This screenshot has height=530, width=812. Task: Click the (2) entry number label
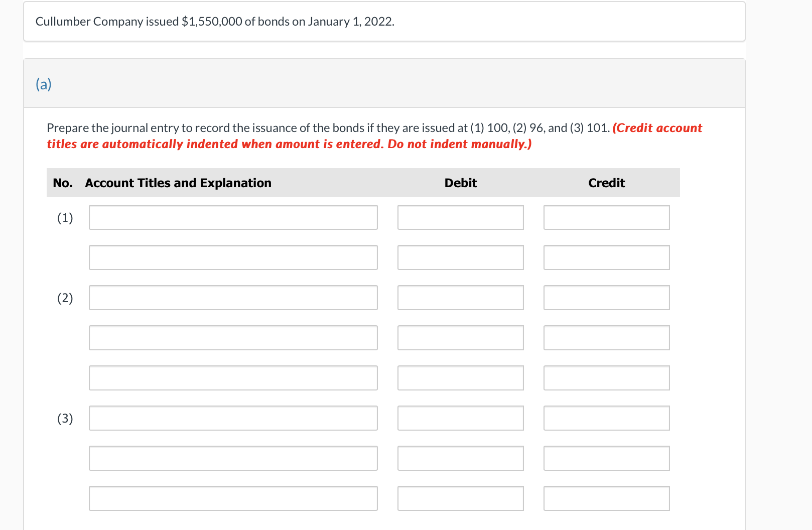coord(65,298)
